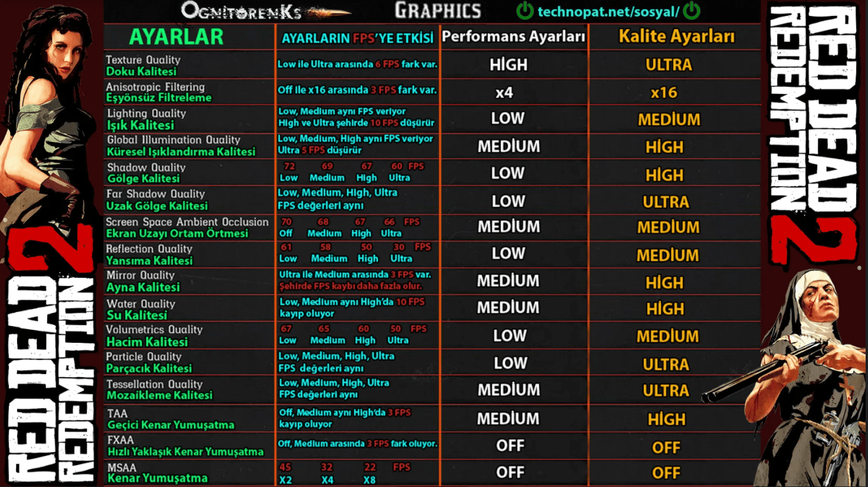Viewport: 868px width, 487px height.
Task: Click the MEDIUM performance value for Global Illumination
Action: point(508,147)
